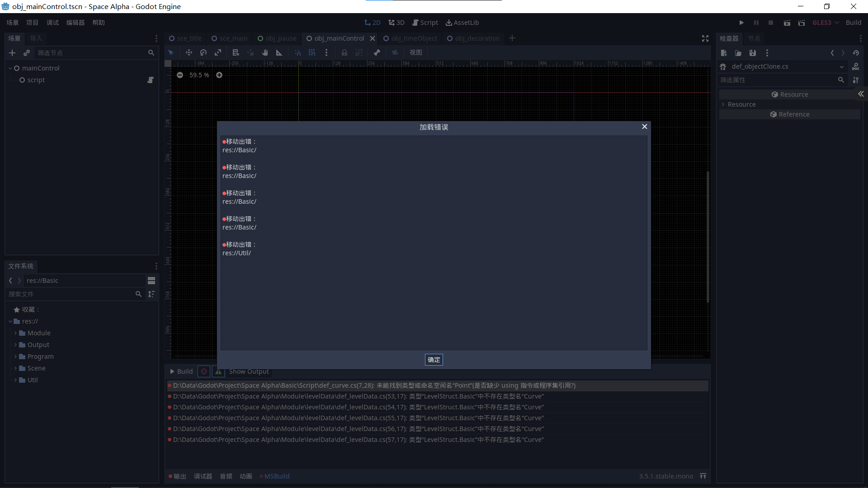Toggle grid snapping on
The image size is (868, 488).
coord(312,52)
